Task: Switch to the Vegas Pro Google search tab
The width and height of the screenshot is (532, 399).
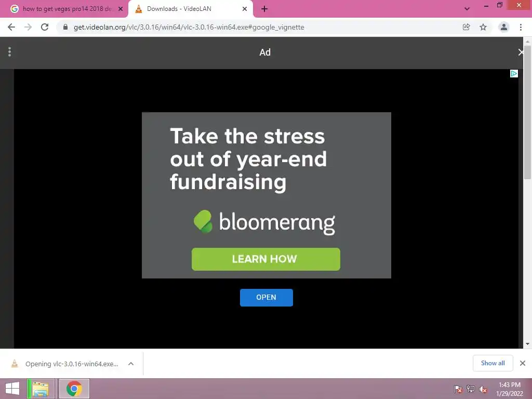Action: [63, 9]
